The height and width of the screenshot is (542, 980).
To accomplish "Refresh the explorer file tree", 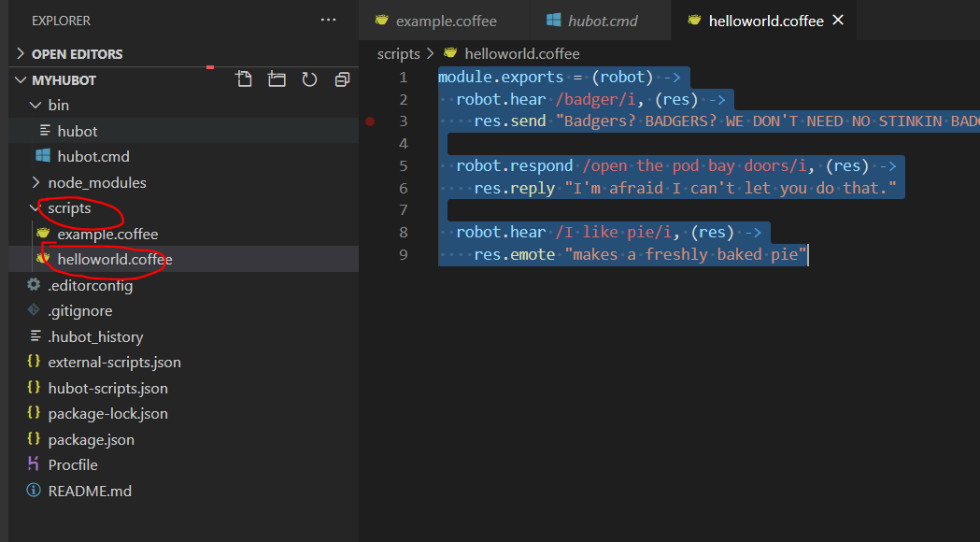I will click(x=309, y=79).
